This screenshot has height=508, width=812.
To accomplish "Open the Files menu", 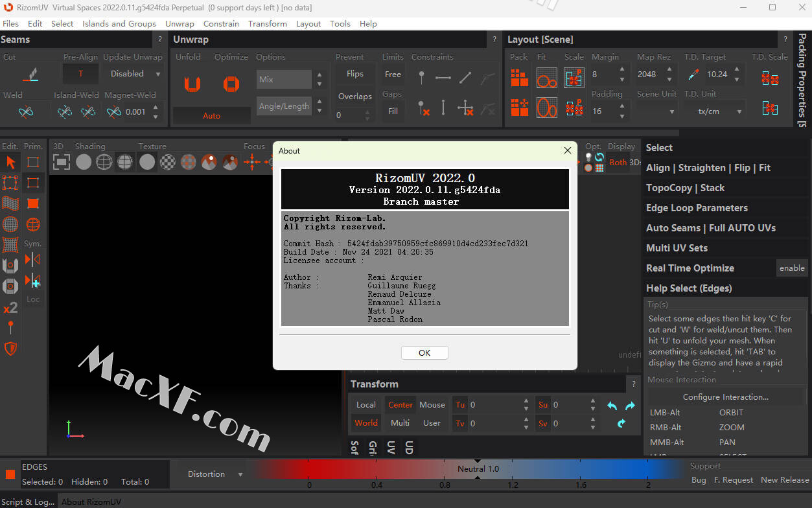I will point(10,24).
